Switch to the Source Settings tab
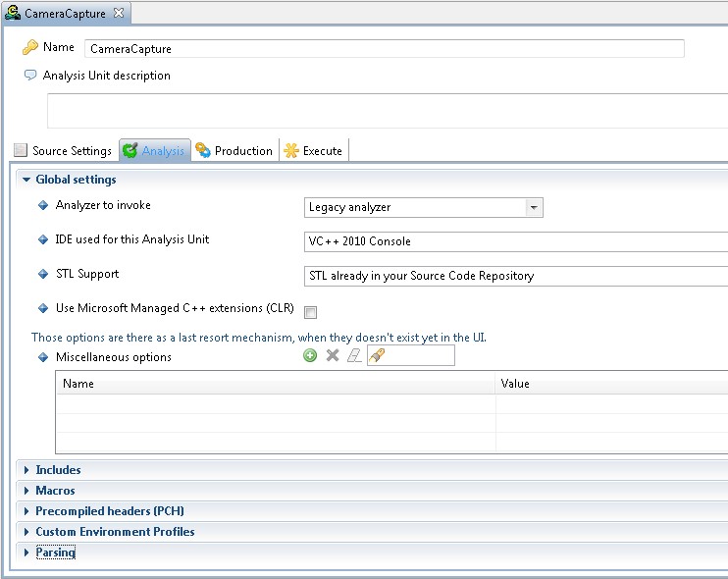Viewport: 728px width, 579px height. click(63, 151)
